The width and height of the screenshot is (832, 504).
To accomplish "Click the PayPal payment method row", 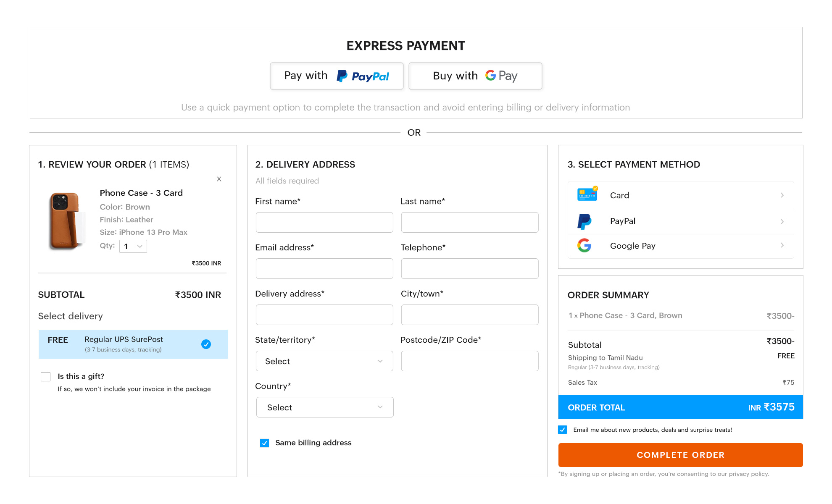I will coord(680,221).
